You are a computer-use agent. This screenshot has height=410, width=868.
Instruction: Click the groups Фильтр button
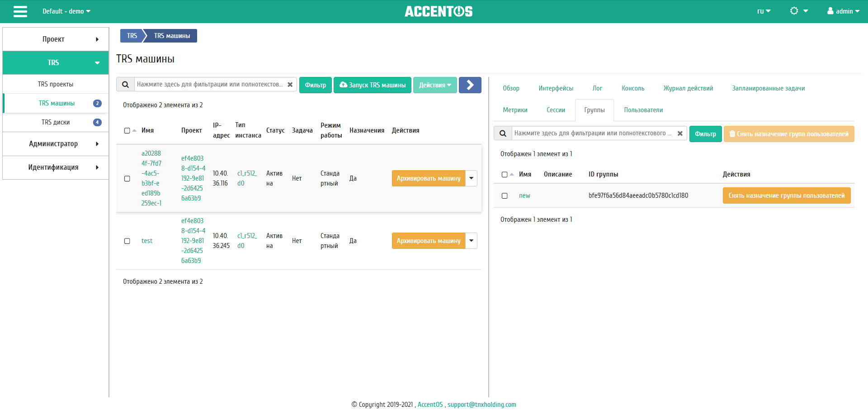coord(705,133)
